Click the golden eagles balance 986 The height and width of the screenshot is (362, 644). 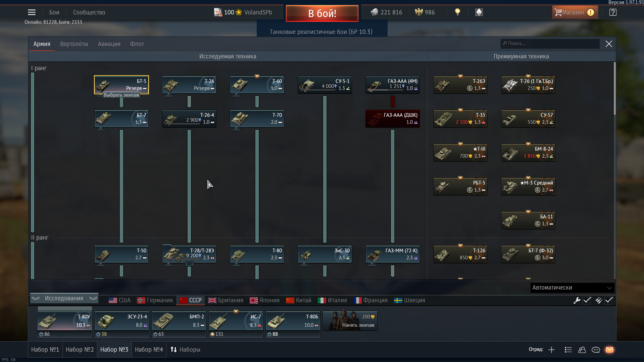tap(425, 12)
